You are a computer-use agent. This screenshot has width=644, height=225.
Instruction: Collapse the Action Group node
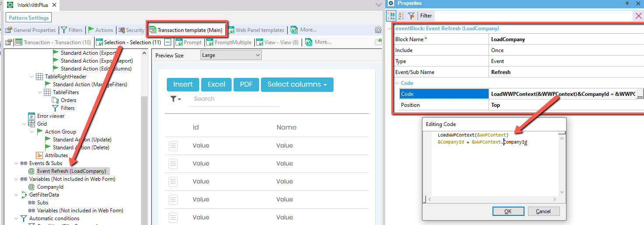32,132
